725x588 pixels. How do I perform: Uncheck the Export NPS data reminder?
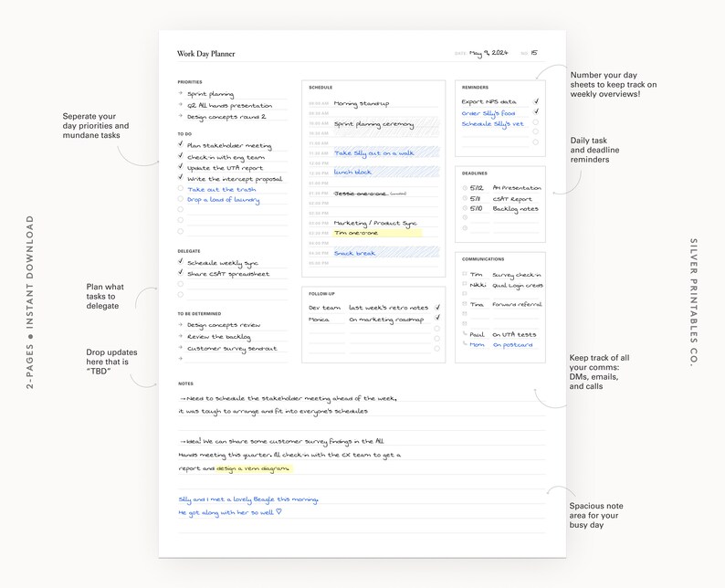(x=536, y=100)
